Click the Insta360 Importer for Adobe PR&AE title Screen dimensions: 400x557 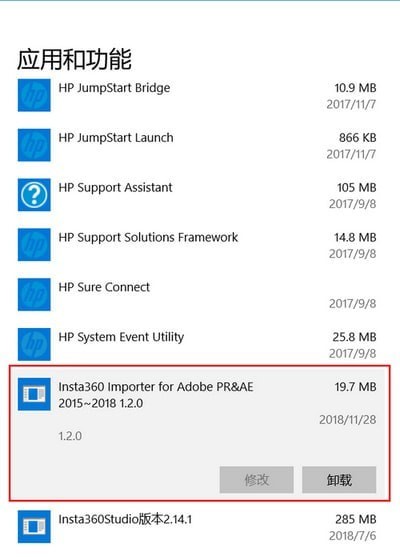tap(156, 395)
